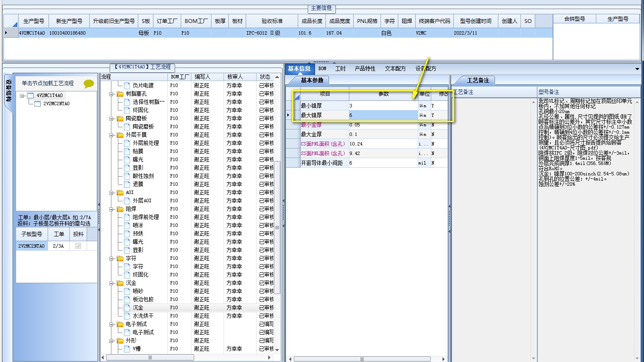The image size is (644, 362).
Task: Collapse the 外层干膜 process group
Action: coord(112,135)
